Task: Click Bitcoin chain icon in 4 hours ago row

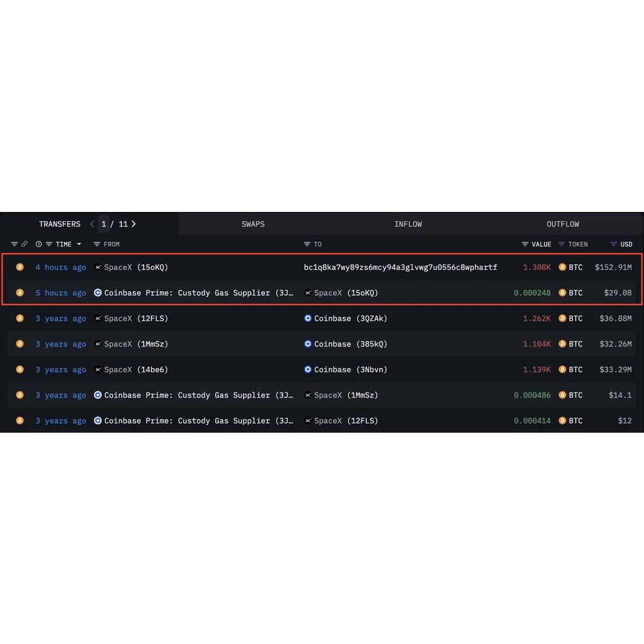Action: [x=19, y=267]
